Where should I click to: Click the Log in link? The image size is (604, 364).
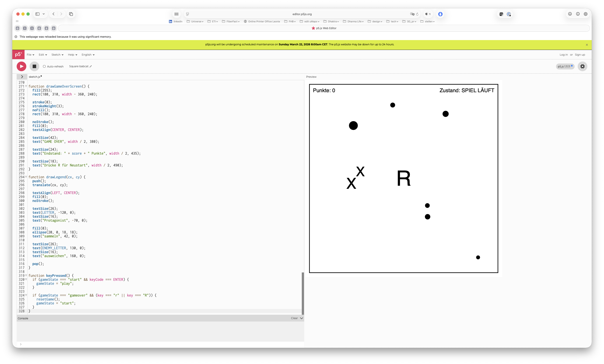(563, 55)
